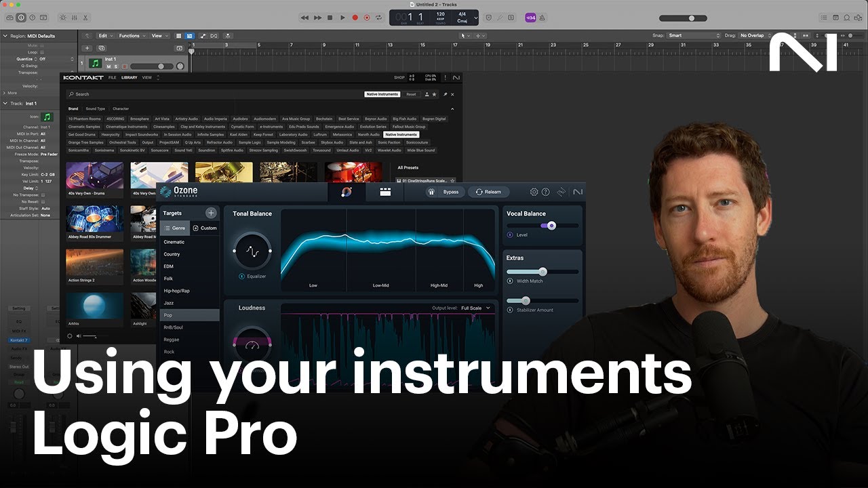The image size is (868, 488).
Task: Open the LCD display mode dropdown arrow
Action: pos(475,18)
